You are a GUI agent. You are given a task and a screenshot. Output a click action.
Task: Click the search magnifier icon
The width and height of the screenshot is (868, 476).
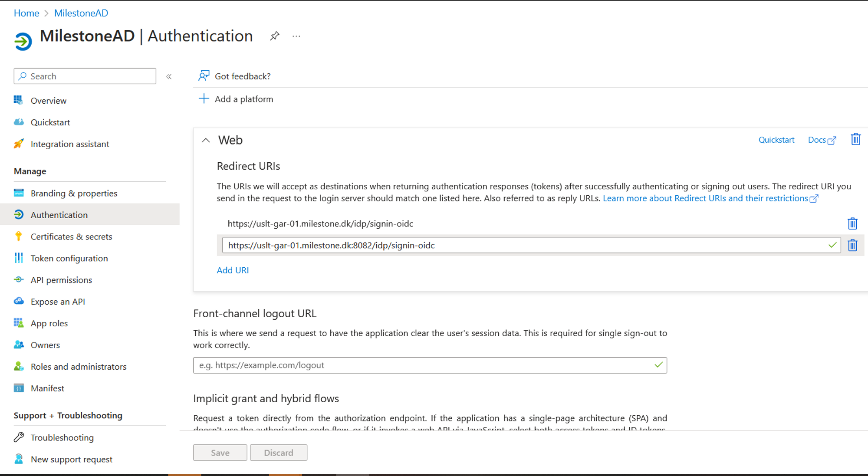[23, 76]
